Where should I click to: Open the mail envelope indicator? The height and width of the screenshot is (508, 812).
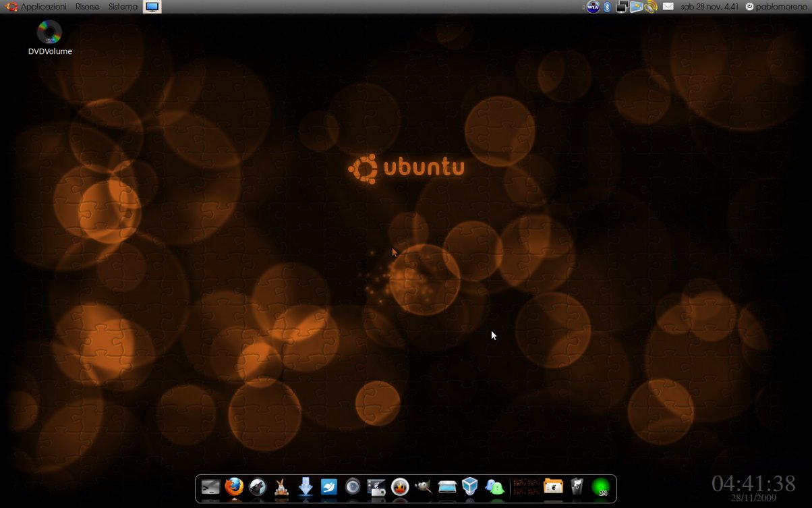point(668,7)
